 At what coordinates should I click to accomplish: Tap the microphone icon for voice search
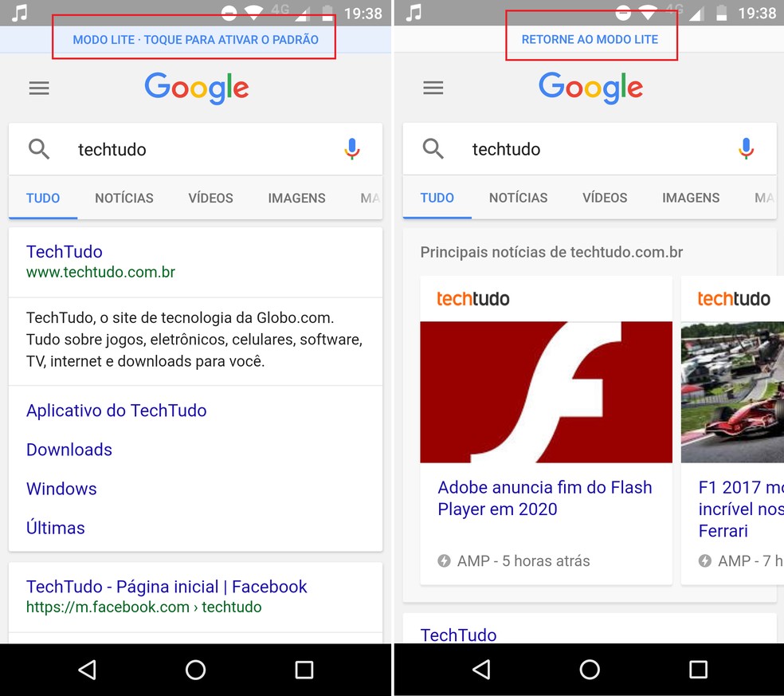tap(351, 149)
